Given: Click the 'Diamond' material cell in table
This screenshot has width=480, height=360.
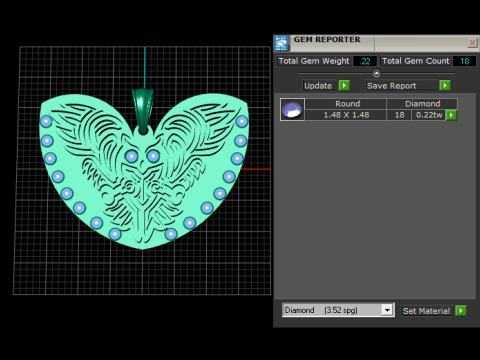Looking at the screenshot, I should tap(422, 104).
